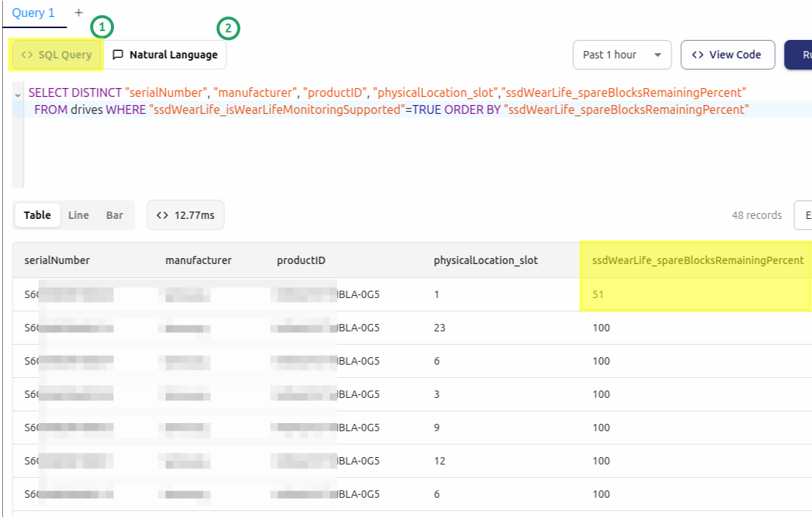The image size is (812, 517).
Task: Select the 51 spare blocks percent cell
Action: tap(598, 294)
